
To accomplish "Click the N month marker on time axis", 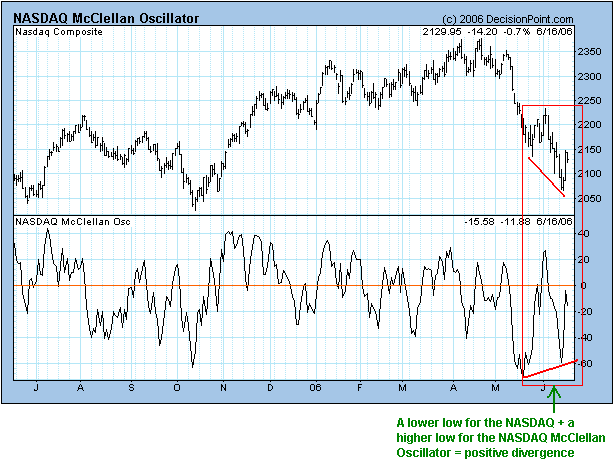I will tap(223, 386).
